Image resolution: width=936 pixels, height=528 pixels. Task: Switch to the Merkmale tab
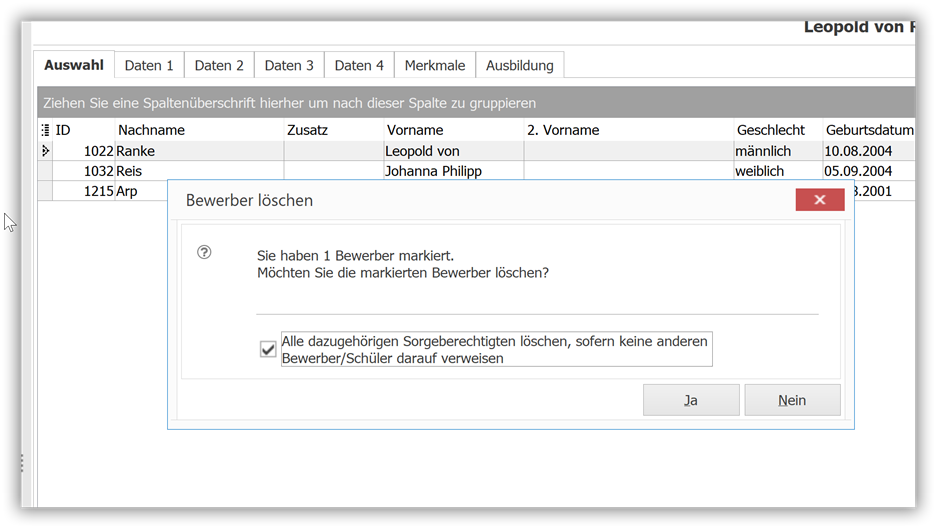(x=435, y=66)
